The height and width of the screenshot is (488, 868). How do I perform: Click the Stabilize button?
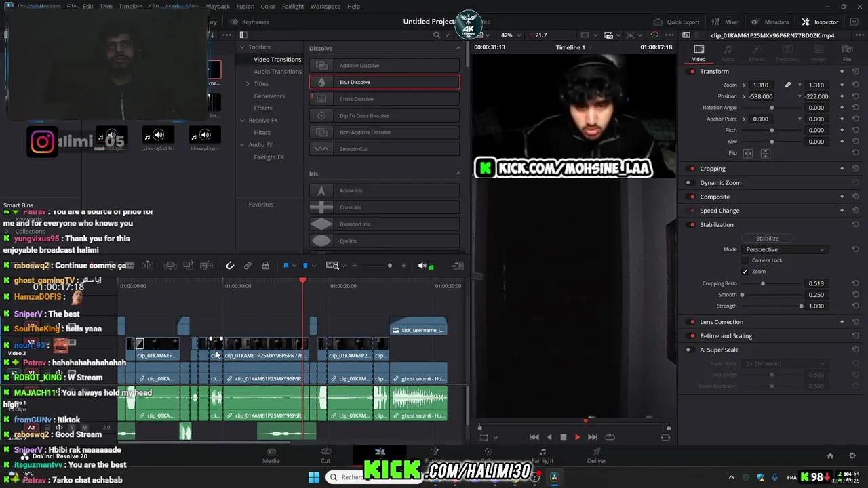pos(767,238)
